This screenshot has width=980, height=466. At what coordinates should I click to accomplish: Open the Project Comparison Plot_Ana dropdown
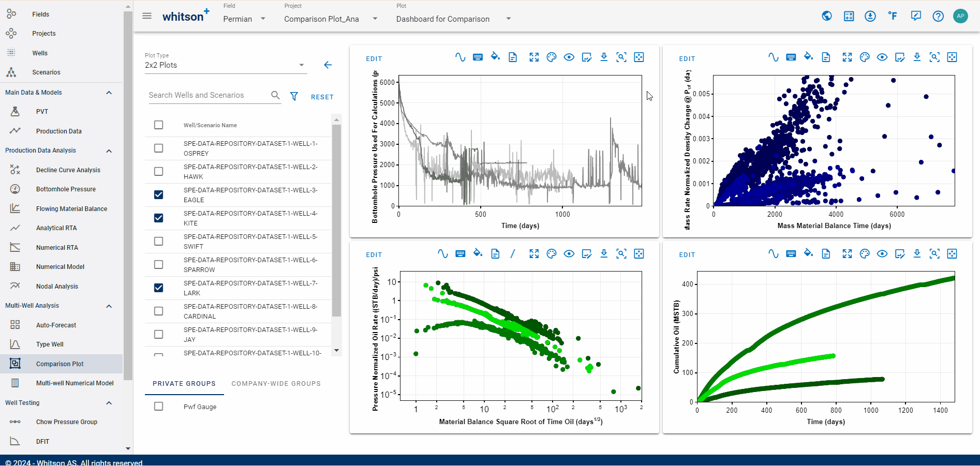pos(331,19)
